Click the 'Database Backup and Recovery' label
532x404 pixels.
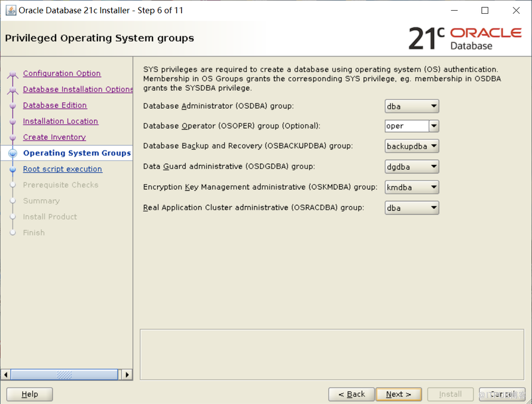coord(248,146)
